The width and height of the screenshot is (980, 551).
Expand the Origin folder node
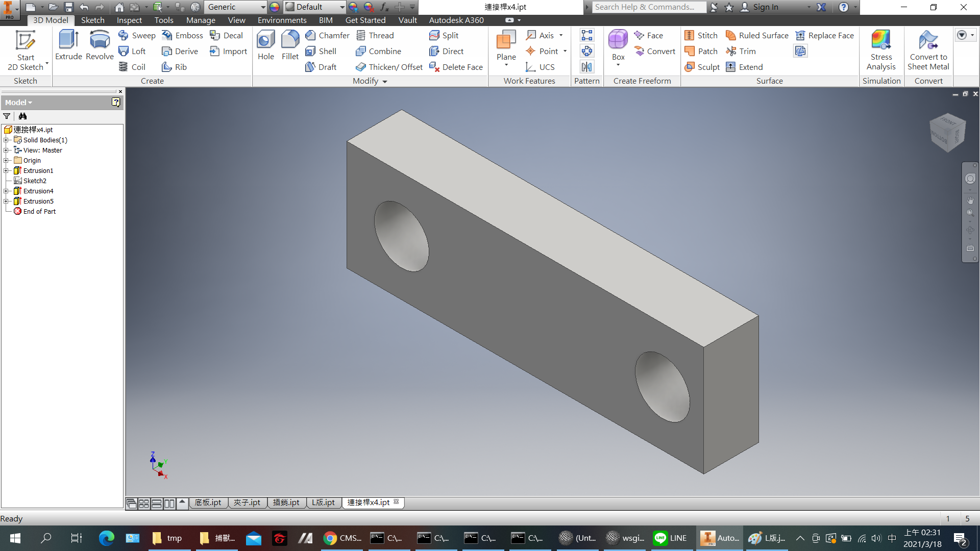6,160
